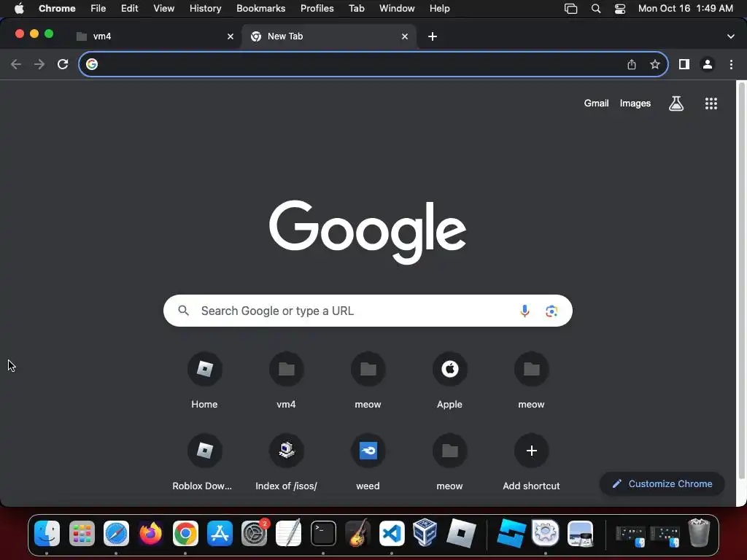Open the App Store from the Dock

click(x=220, y=533)
